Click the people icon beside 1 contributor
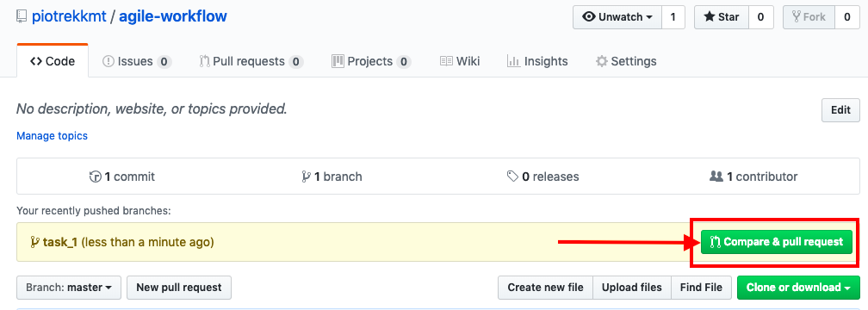Screen dimensions: 868x310 pos(716,177)
